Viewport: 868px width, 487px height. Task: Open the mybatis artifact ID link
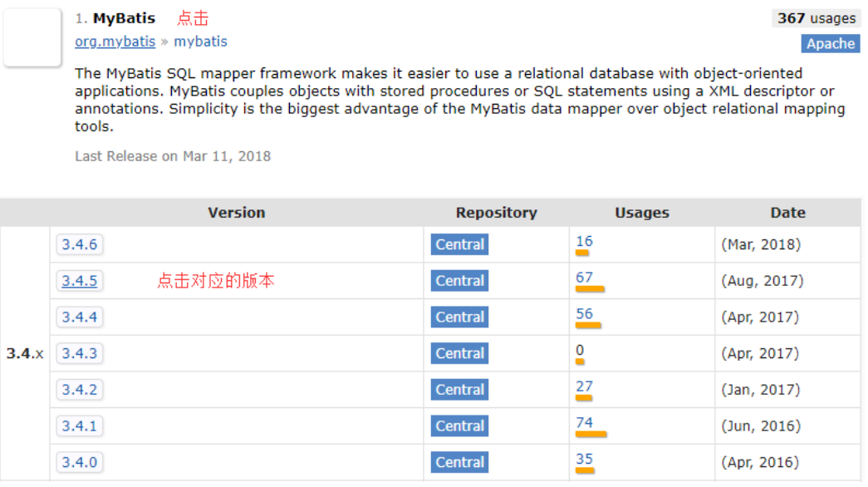(x=200, y=42)
